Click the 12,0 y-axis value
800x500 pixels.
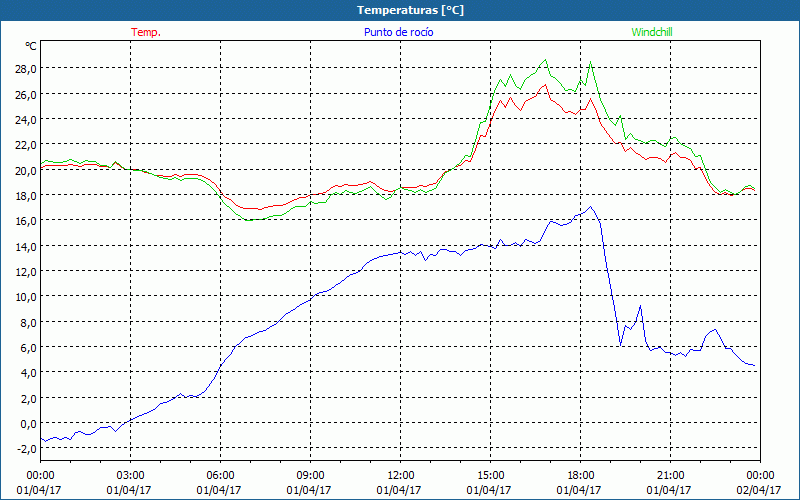(x=25, y=271)
